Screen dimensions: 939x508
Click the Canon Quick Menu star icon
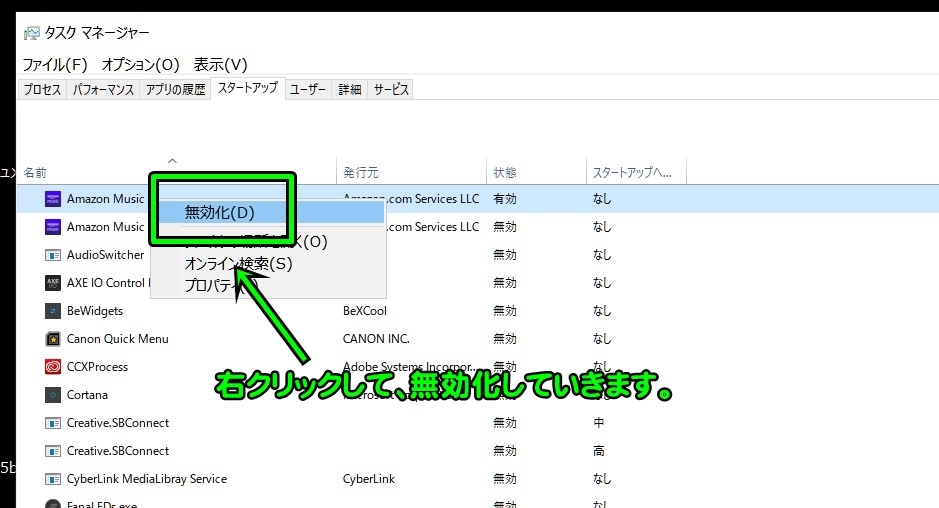[53, 339]
